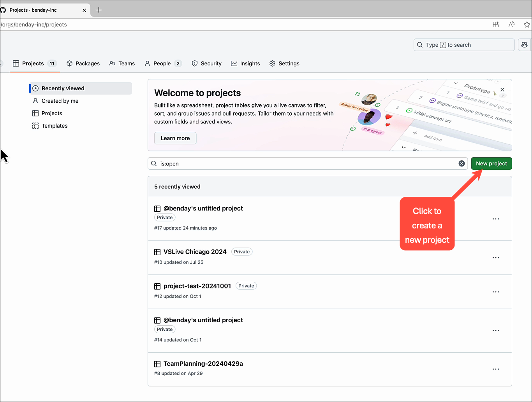Click table icon beside TeamPlanning-20240429a

pos(157,364)
